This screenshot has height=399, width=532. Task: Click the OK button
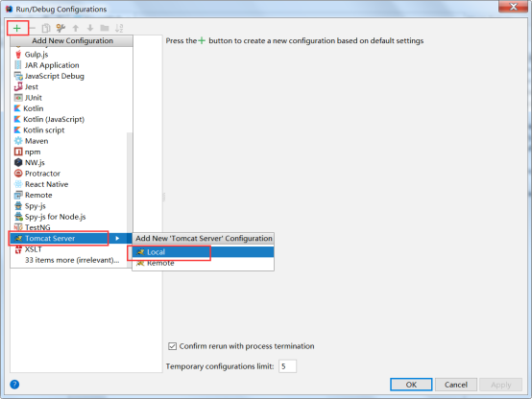coord(411,385)
